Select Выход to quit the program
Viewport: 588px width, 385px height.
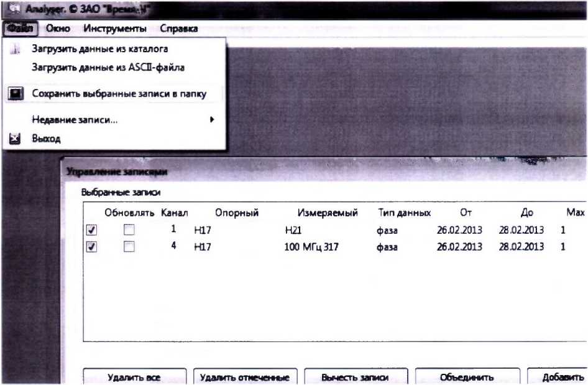pyautogui.click(x=114, y=139)
